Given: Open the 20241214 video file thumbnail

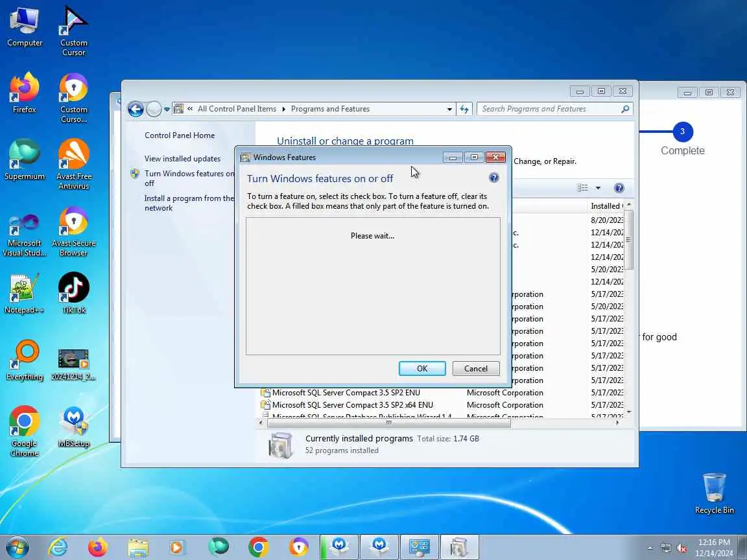Looking at the screenshot, I should [x=73, y=364].
